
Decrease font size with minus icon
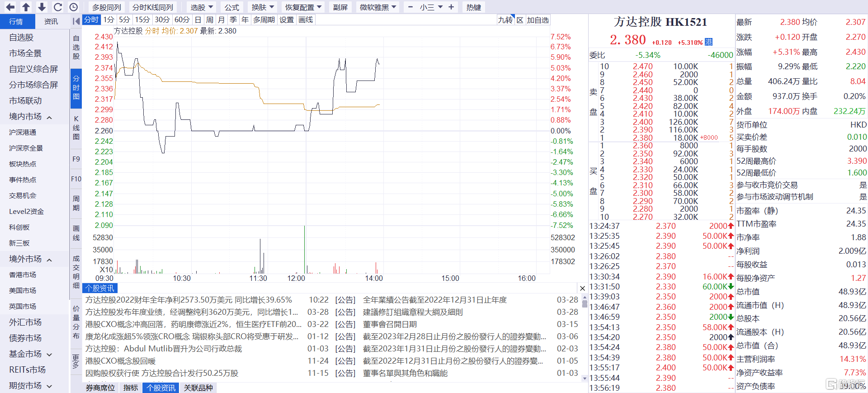click(x=410, y=7)
